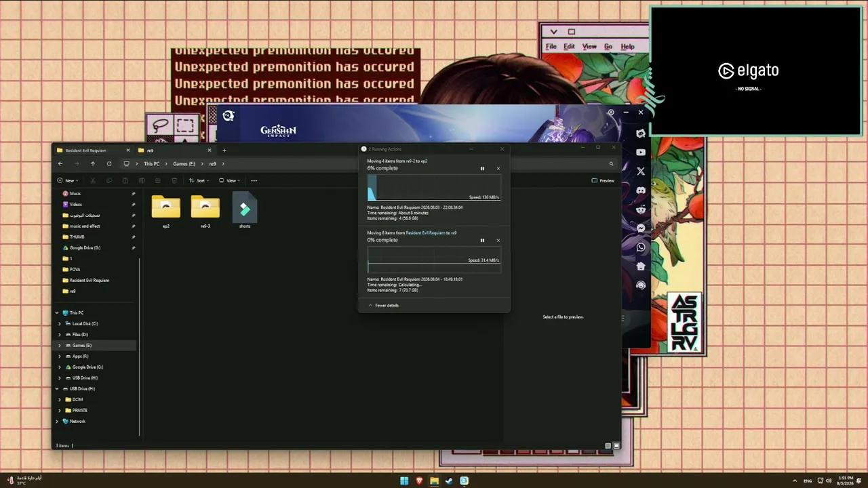Screen dimensions: 868x488
Task: Toggle the Preview pane button
Action: 603,180
